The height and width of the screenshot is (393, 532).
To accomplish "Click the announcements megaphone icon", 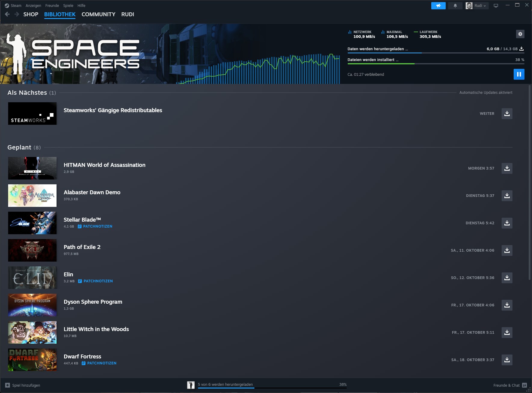I will [438, 6].
